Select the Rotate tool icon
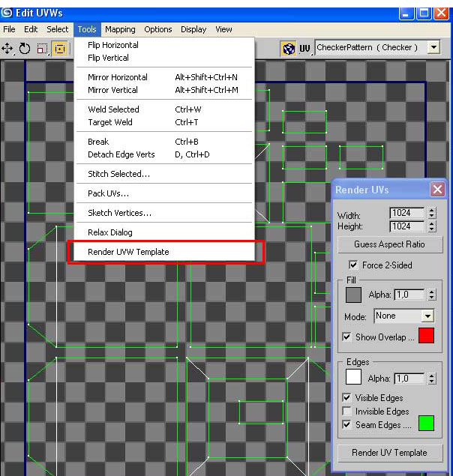 pos(25,48)
